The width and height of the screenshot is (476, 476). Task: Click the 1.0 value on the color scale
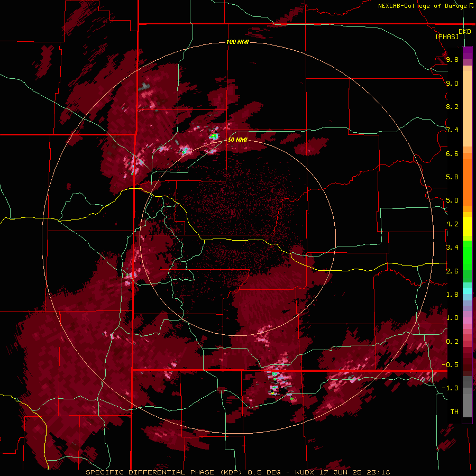point(452,318)
